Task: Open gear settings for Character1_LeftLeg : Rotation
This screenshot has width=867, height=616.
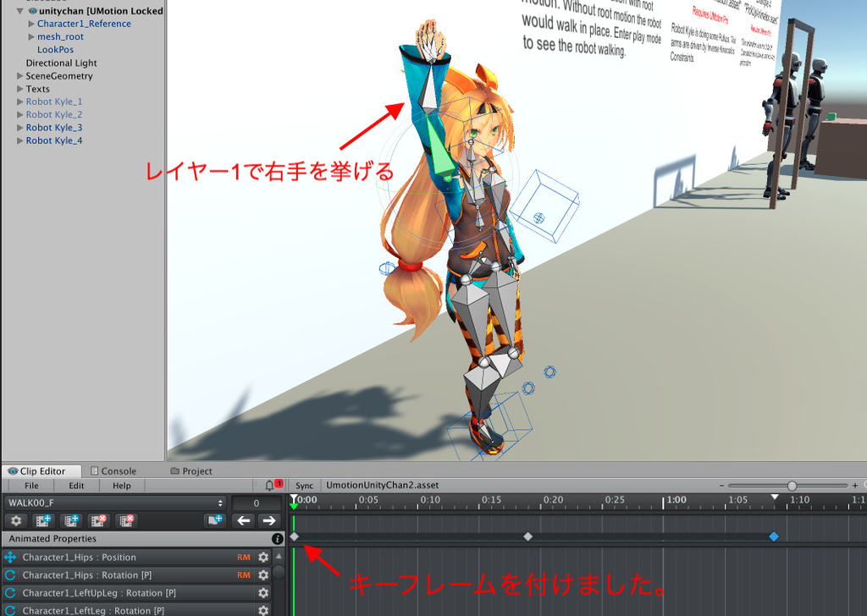Action: coord(264,610)
